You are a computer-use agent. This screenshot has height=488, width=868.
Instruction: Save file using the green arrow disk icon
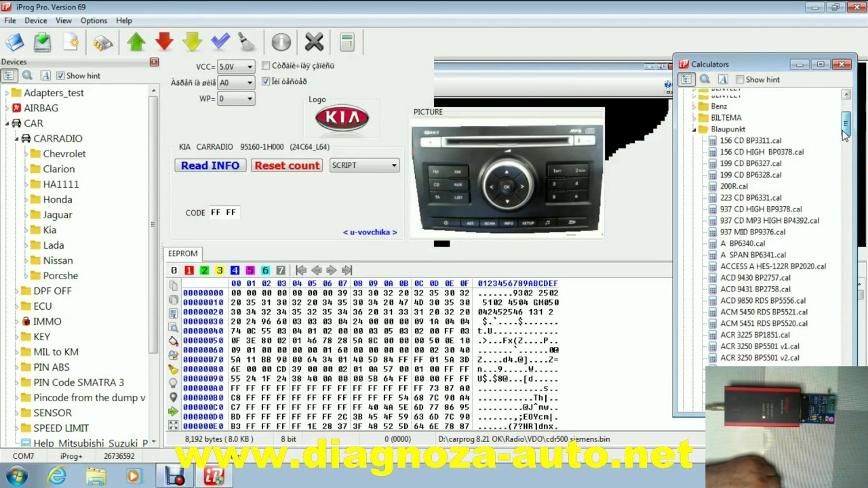pyautogui.click(x=42, y=42)
